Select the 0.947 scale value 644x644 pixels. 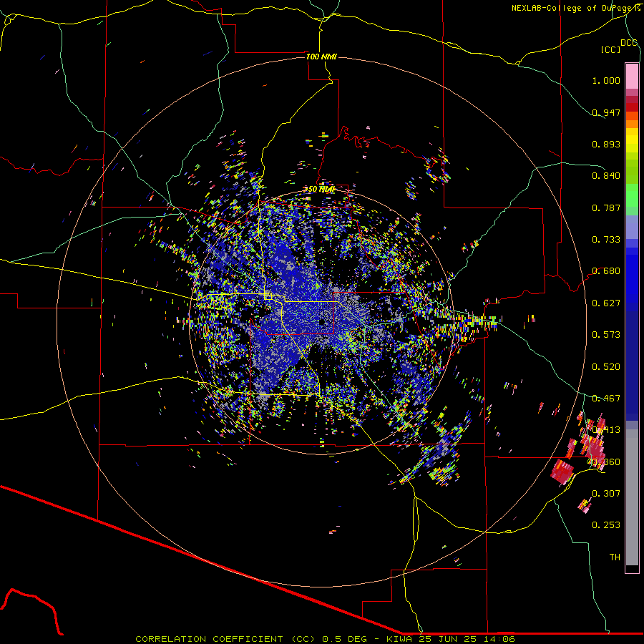coord(606,112)
